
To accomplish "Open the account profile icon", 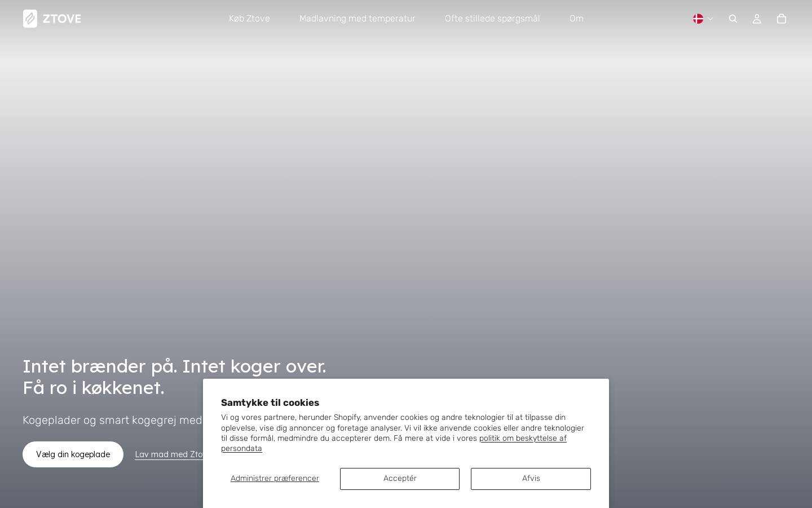I will coord(757,19).
